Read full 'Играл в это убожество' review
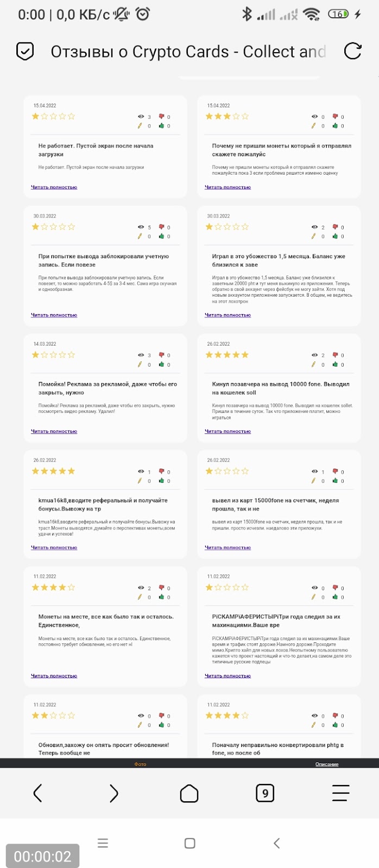This screenshot has width=379, height=868. click(x=228, y=315)
